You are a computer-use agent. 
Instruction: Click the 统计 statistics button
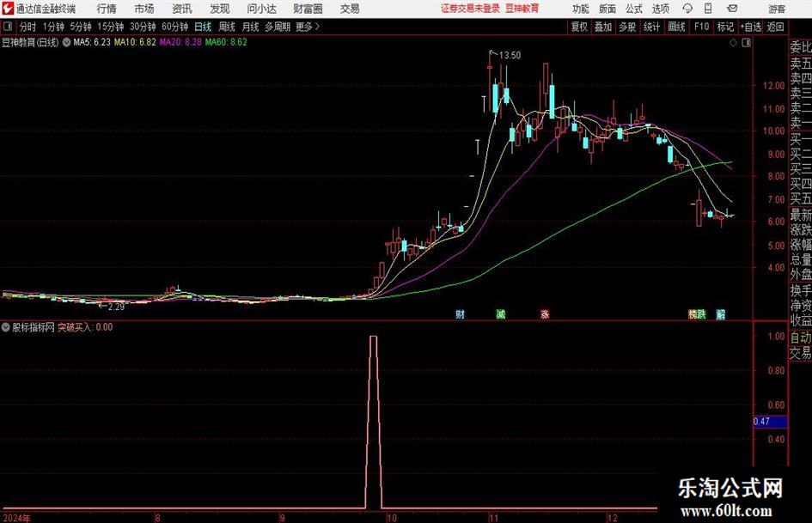[652, 27]
